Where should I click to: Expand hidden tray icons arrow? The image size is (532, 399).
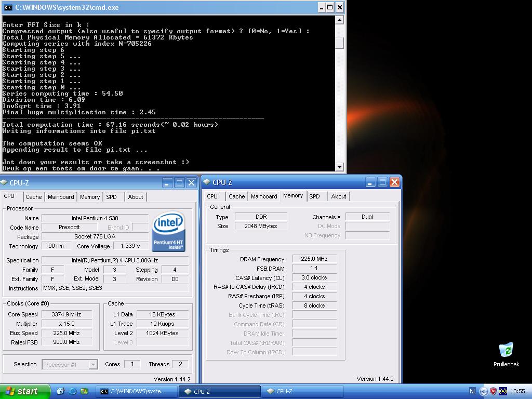pos(484,391)
